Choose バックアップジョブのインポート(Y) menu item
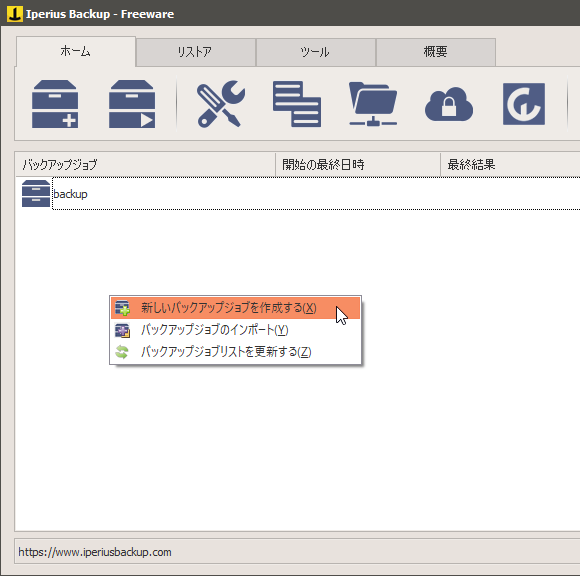This screenshot has height=576, width=580. [x=235, y=330]
